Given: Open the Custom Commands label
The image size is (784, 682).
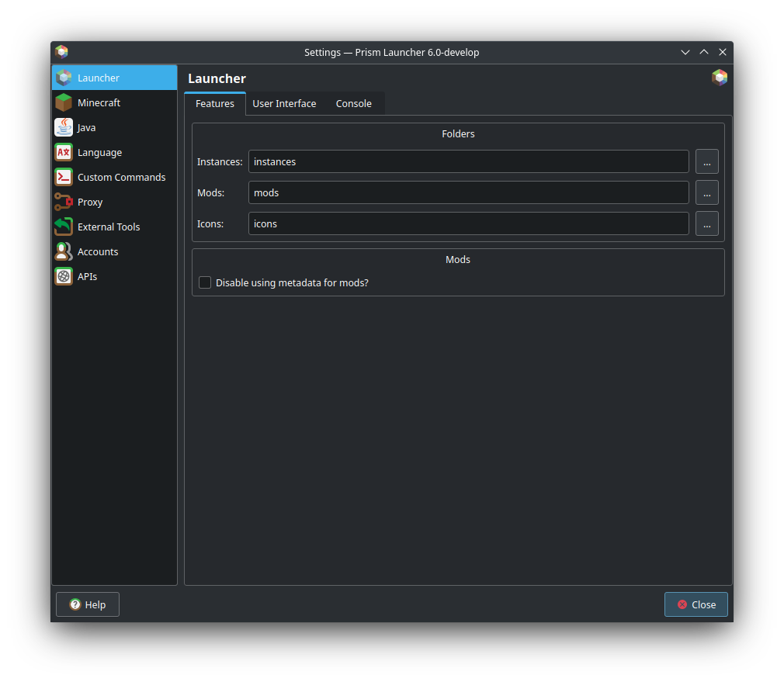Looking at the screenshot, I should tap(122, 177).
